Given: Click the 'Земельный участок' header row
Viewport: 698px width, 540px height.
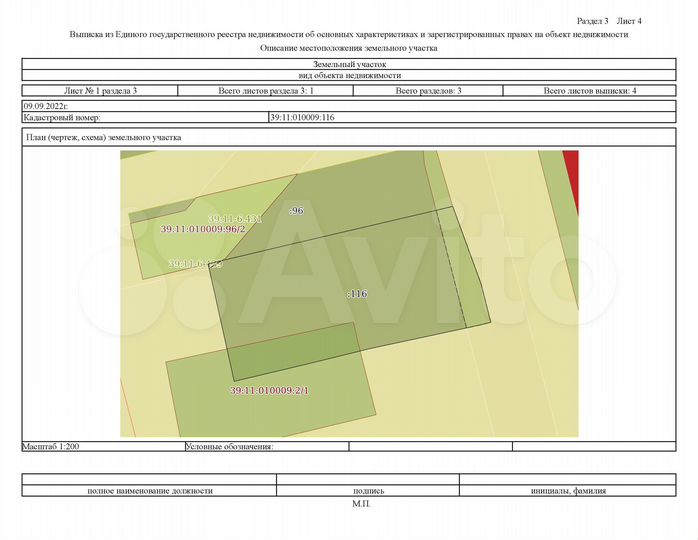Looking at the screenshot, I should [349, 64].
